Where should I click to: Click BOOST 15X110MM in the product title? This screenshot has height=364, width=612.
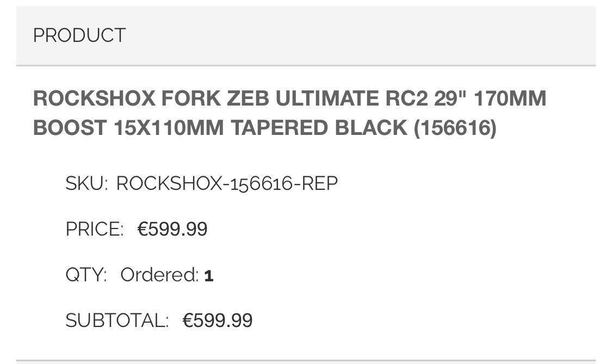point(128,128)
